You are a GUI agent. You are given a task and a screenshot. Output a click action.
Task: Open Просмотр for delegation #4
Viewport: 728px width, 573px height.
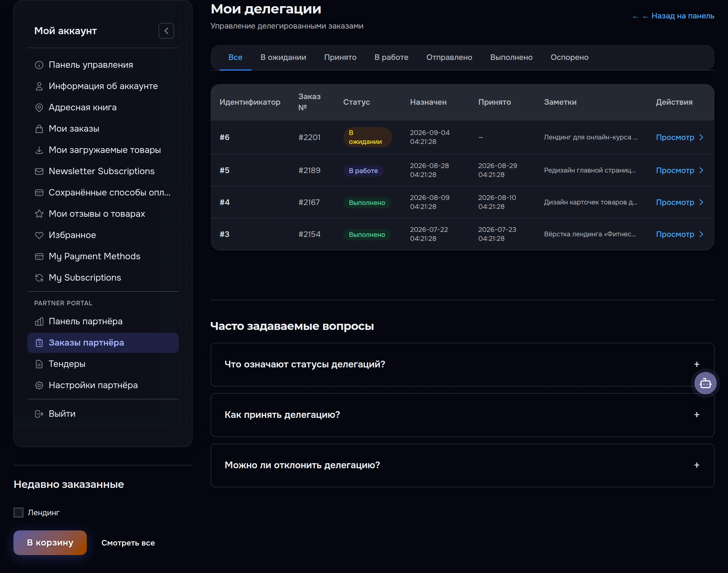point(680,202)
